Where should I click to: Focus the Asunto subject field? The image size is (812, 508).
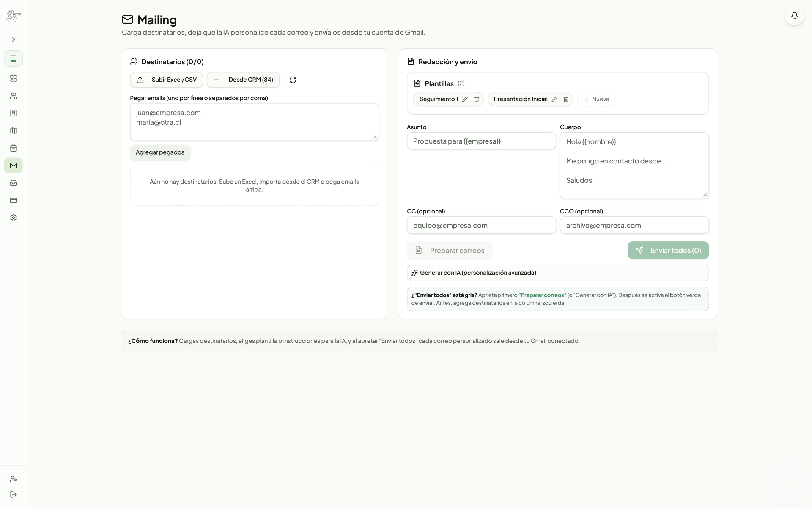[481, 141]
